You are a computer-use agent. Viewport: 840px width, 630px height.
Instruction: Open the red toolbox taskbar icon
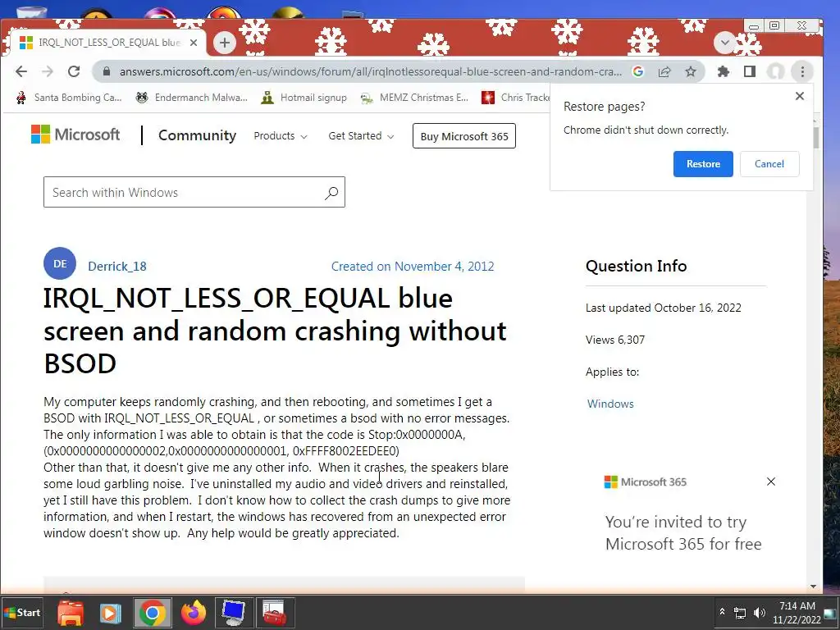tap(274, 613)
